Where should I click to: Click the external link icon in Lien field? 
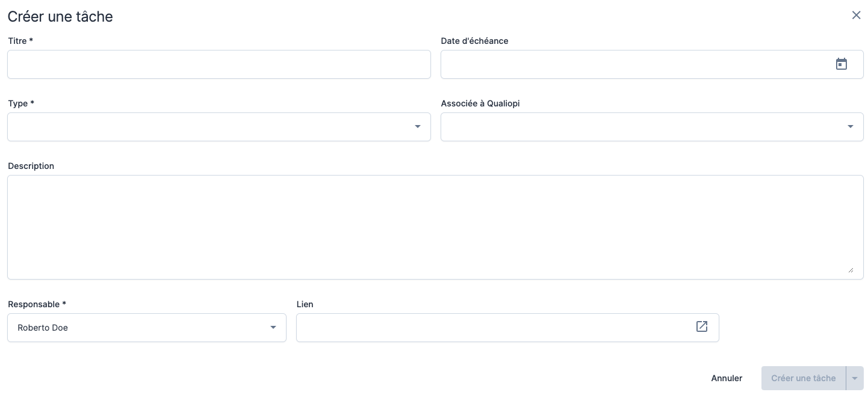point(701,326)
